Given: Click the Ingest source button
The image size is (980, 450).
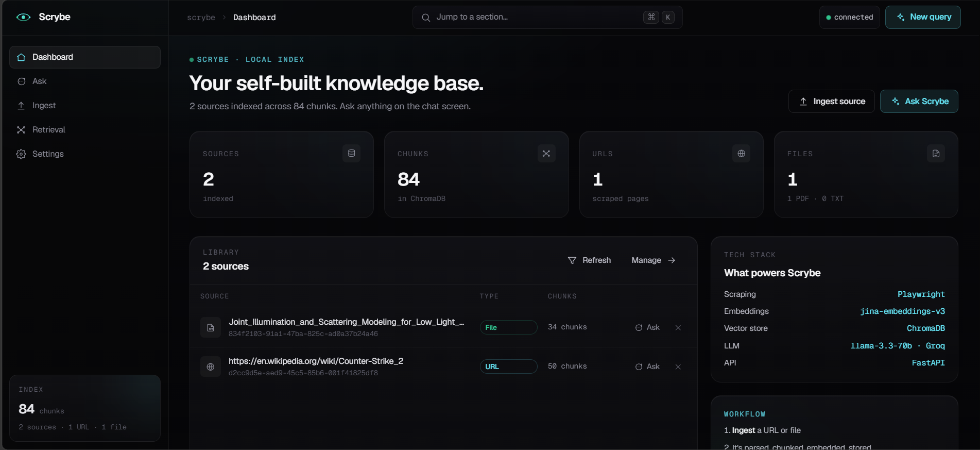Looking at the screenshot, I should 831,102.
